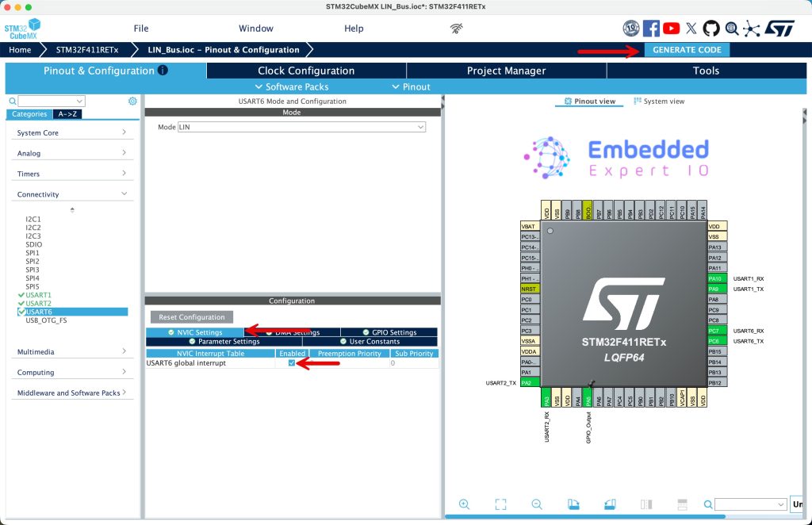Open the categories settings gear icon

[132, 102]
